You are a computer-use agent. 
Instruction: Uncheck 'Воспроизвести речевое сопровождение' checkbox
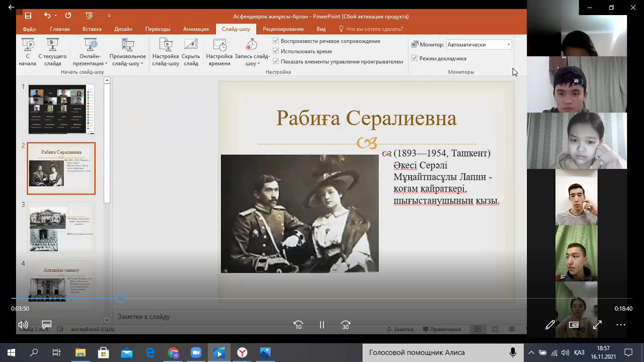click(x=276, y=41)
